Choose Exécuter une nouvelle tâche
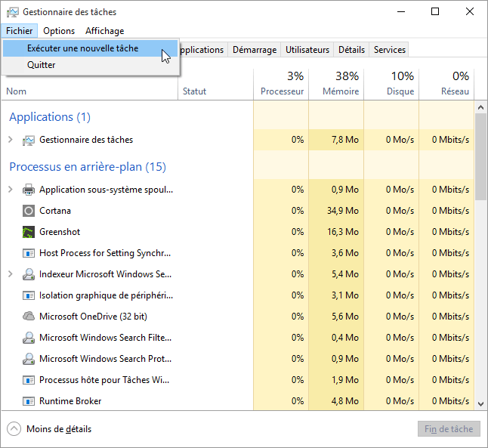The width and height of the screenshot is (488, 448). 90,48
